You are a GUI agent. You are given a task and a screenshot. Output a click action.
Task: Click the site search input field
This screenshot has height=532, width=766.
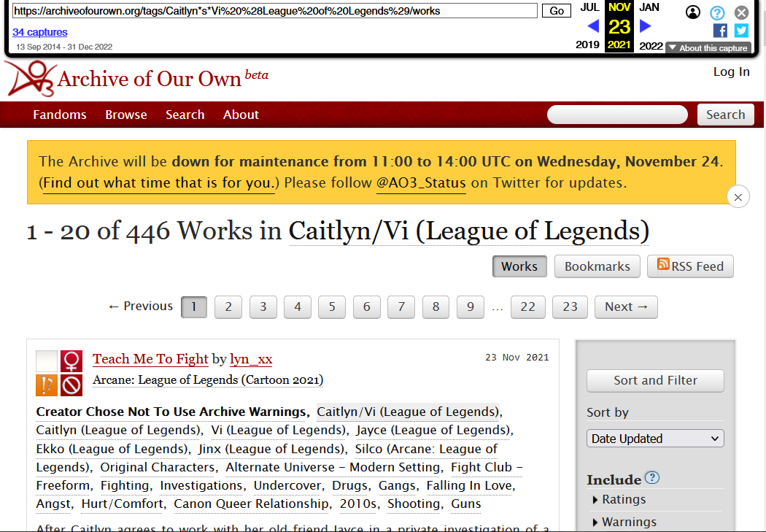pyautogui.click(x=617, y=115)
